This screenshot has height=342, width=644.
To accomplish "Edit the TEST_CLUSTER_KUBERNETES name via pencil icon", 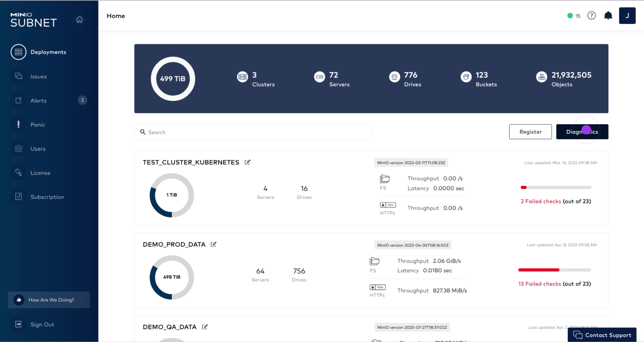I will 248,162.
